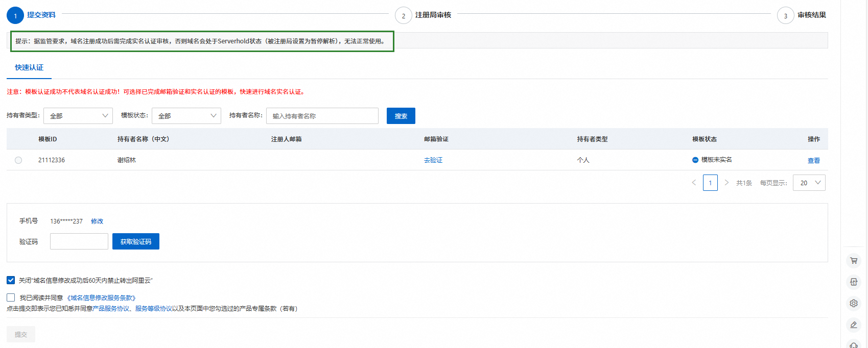
Task: Click step 2 注册局审核 in progress bar
Action: click(433, 15)
